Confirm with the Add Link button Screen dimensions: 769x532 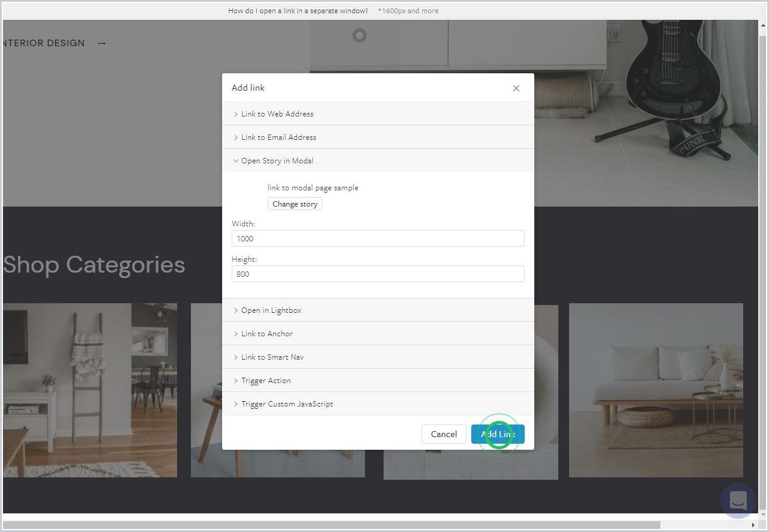pyautogui.click(x=498, y=434)
